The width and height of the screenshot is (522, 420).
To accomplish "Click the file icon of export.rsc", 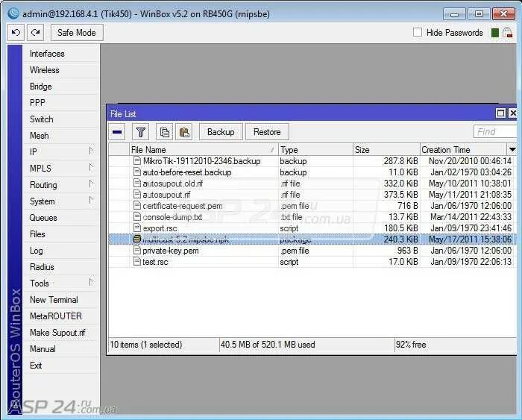I will point(136,228).
